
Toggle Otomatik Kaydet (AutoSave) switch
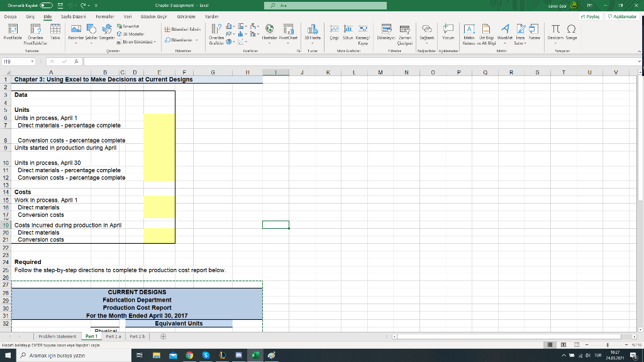(x=46, y=6)
